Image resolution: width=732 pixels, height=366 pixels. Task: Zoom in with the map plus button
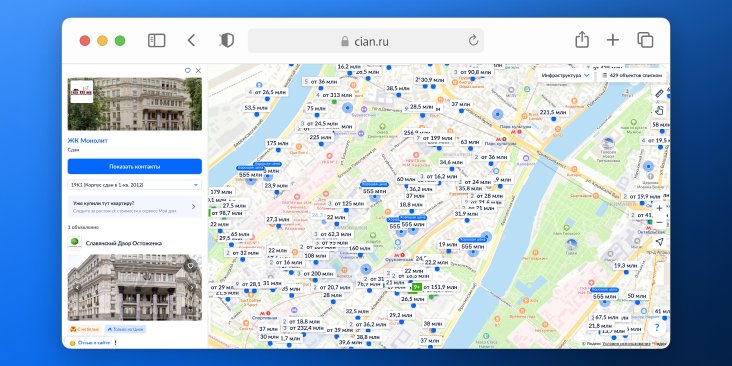(659, 208)
